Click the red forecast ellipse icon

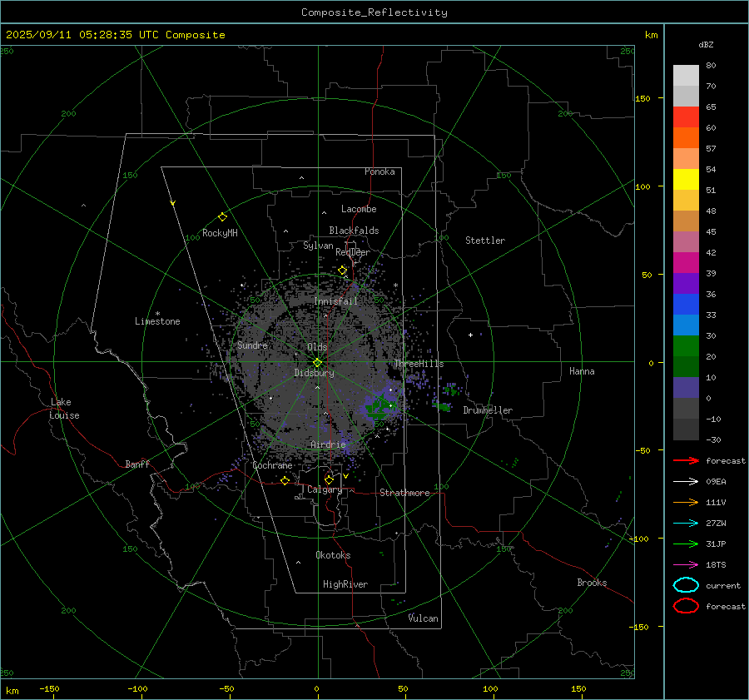[x=686, y=606]
